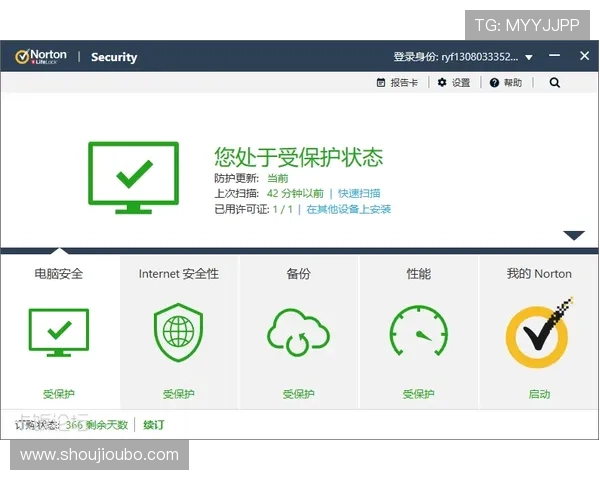Click the 366 剩余天数 subscription text
The width and height of the screenshot is (600, 480).
96,425
